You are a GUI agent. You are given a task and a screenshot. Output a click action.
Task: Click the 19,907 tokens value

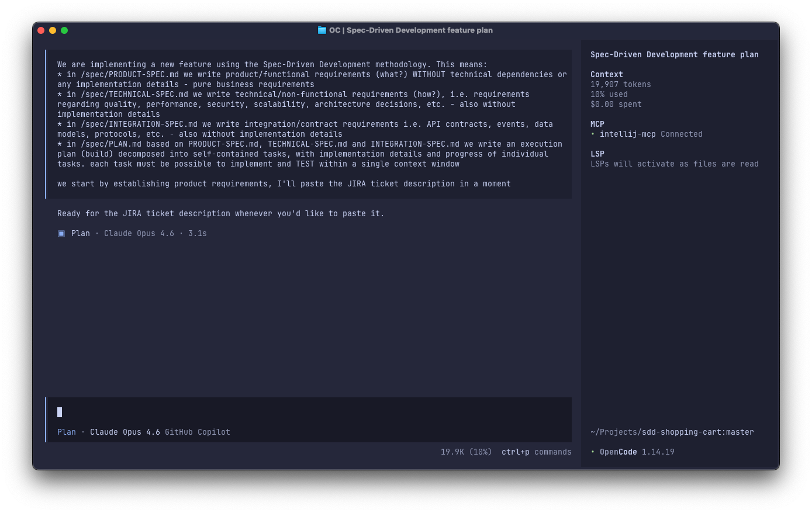(x=621, y=85)
